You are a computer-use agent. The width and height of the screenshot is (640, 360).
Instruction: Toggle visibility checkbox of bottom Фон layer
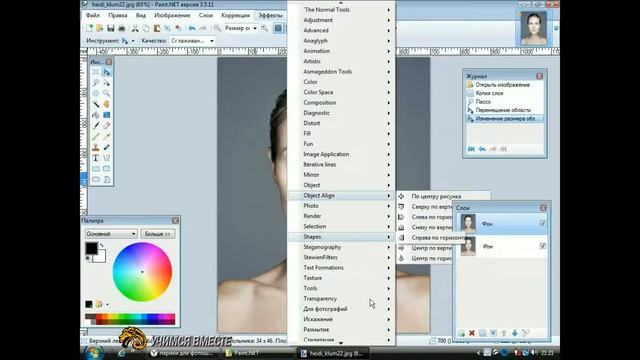click(x=542, y=246)
